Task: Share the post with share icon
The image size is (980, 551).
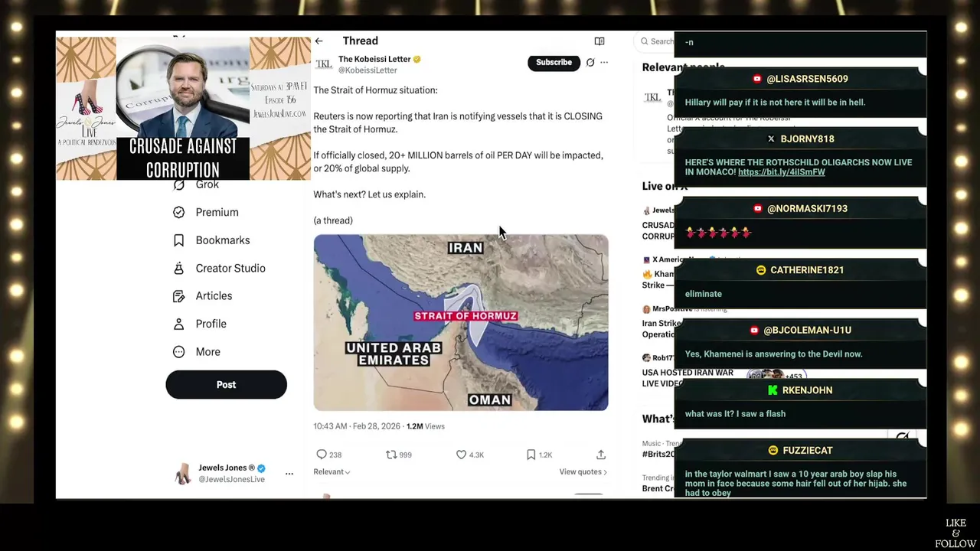Action: click(x=601, y=455)
